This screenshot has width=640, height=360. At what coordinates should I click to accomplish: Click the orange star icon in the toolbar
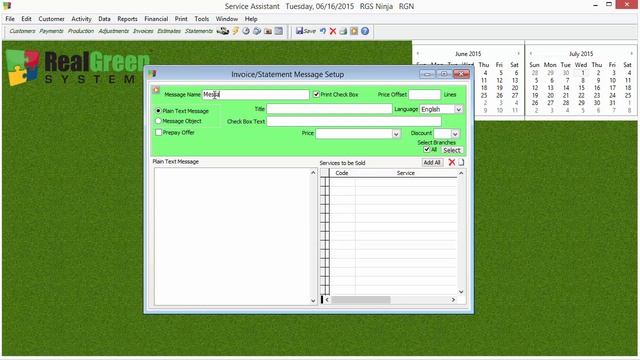coord(354,31)
